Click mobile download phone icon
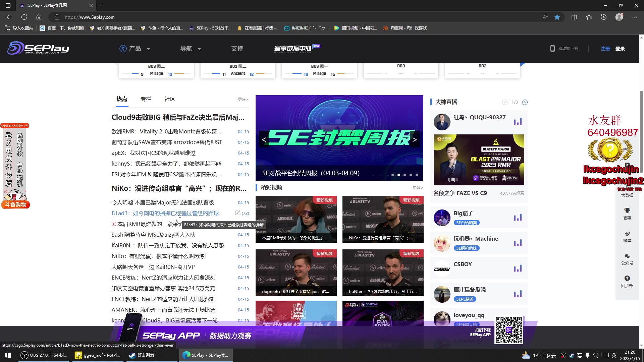The height and width of the screenshot is (362, 644). tap(552, 49)
